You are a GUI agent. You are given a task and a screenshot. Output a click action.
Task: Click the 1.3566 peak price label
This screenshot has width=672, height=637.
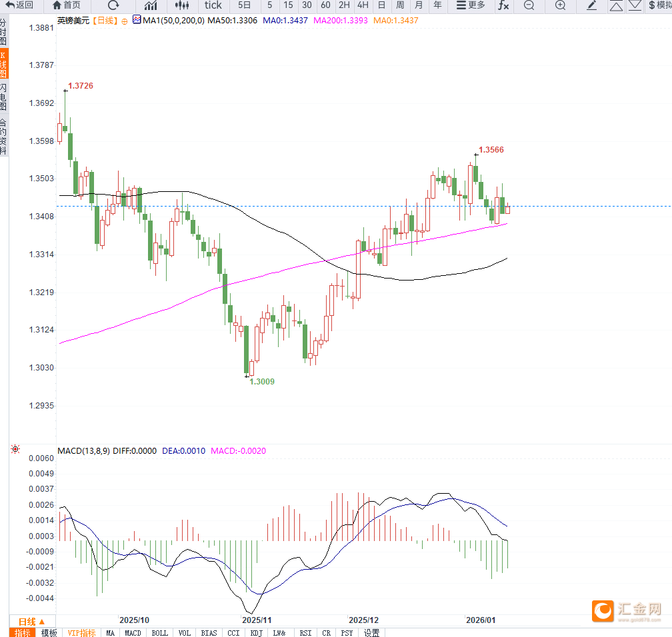(491, 149)
